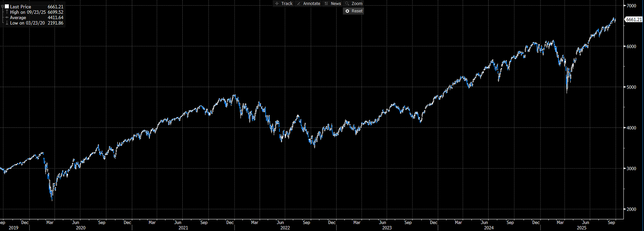Click the 7000 label on the price axis
The image size is (644, 231).
(631, 6)
